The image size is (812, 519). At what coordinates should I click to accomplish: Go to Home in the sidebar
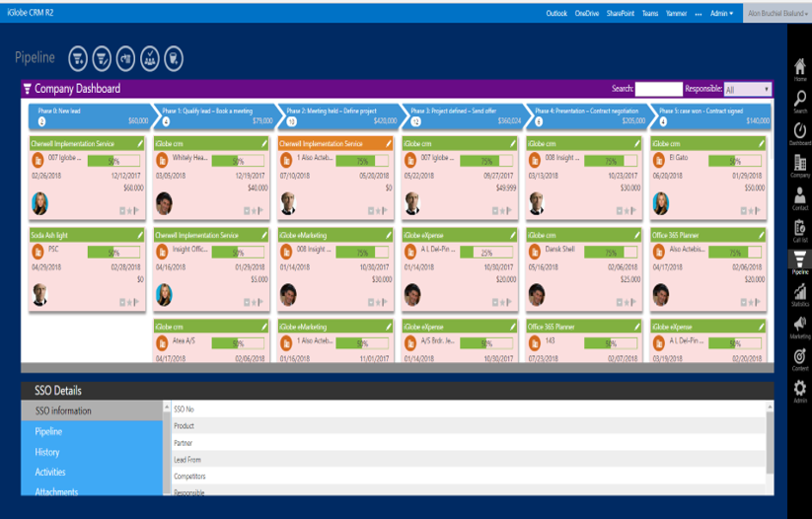point(799,70)
